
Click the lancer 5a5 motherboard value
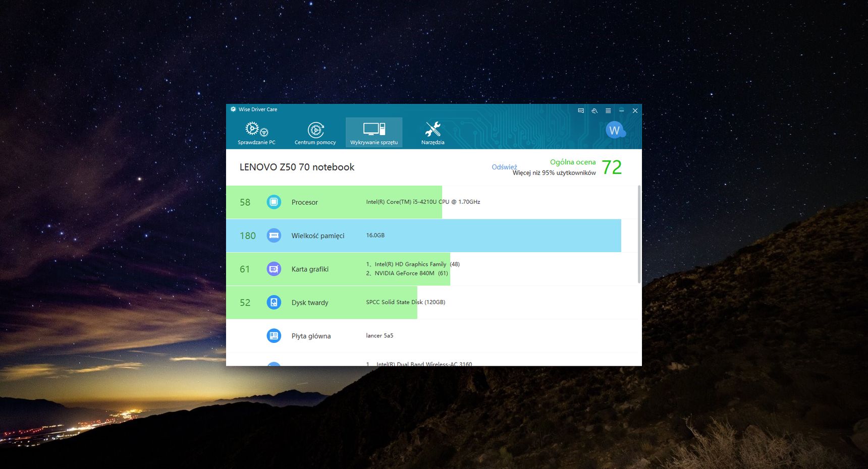(x=379, y=335)
